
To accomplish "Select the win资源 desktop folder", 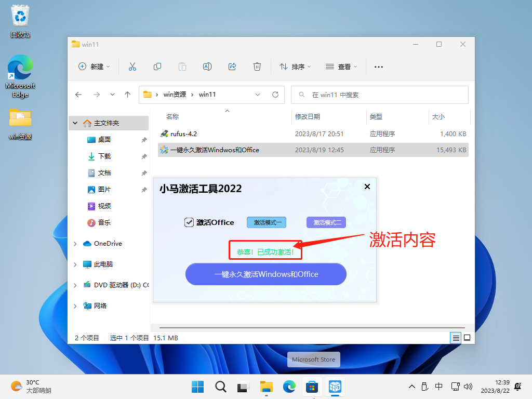I will [20, 124].
